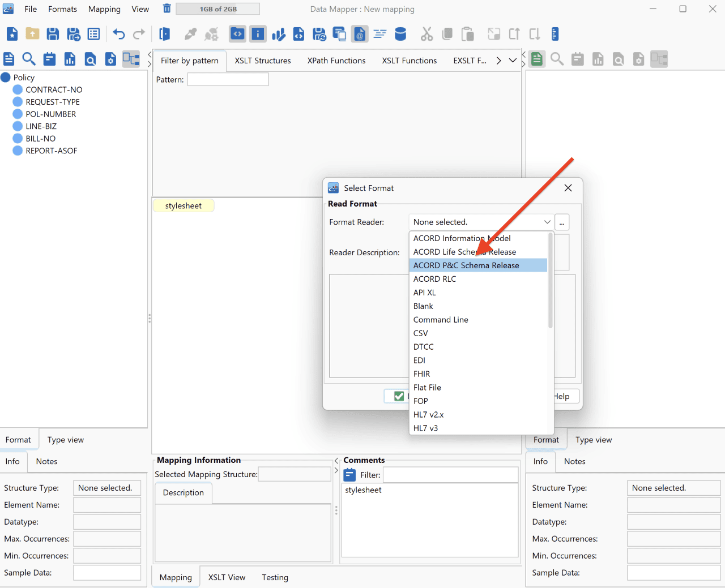Switch to the XSLT View tab
Screen dimensions: 725x588
click(x=227, y=577)
